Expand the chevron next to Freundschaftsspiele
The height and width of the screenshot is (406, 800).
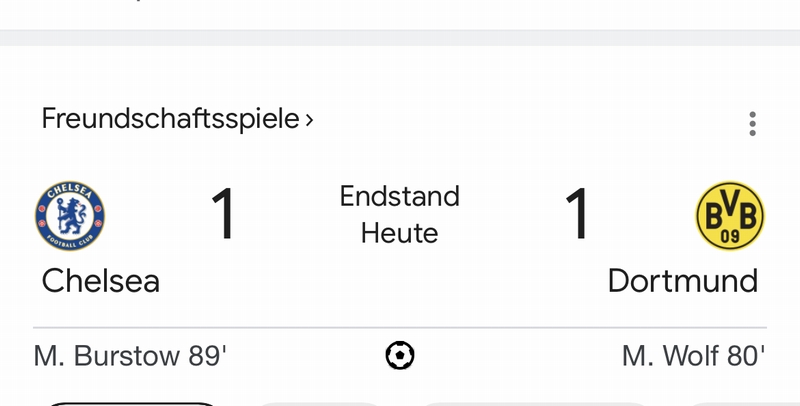pos(309,120)
